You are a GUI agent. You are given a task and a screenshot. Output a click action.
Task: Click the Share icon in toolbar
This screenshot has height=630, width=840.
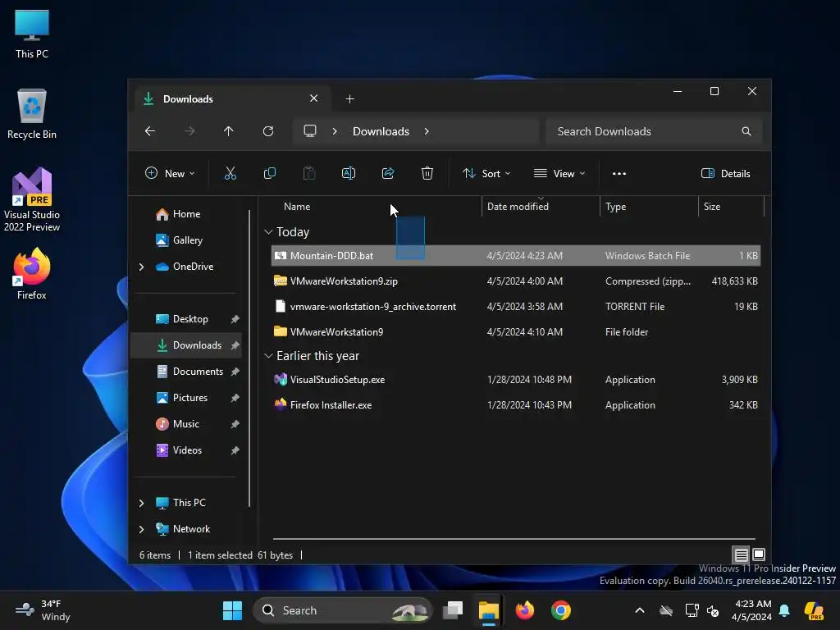[x=388, y=174]
